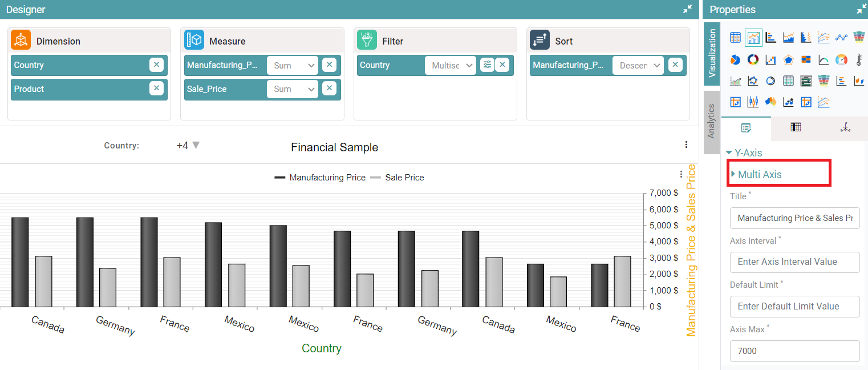
Task: Choose the donut chart visualization icon
Action: coord(753,59)
